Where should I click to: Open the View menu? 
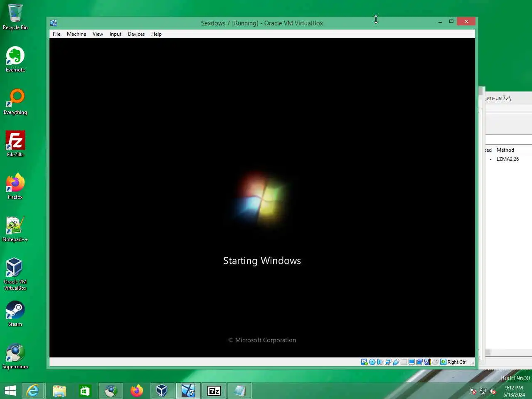coord(98,34)
